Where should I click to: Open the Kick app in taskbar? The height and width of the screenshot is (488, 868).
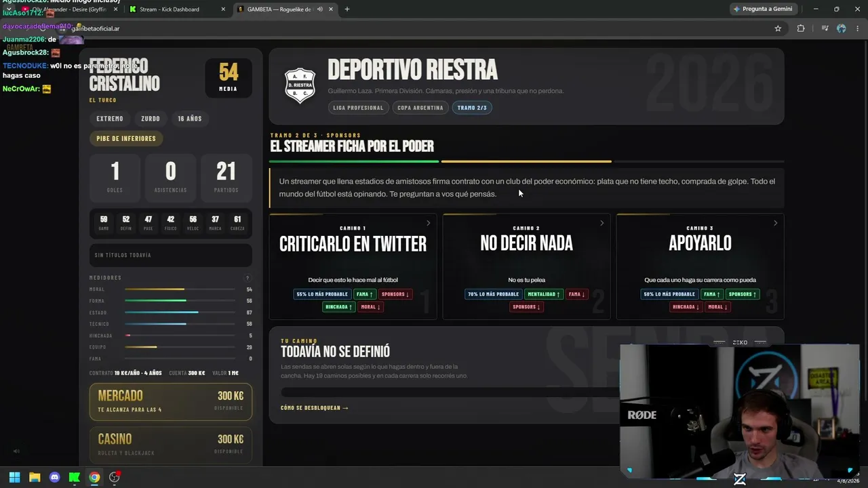(x=75, y=477)
